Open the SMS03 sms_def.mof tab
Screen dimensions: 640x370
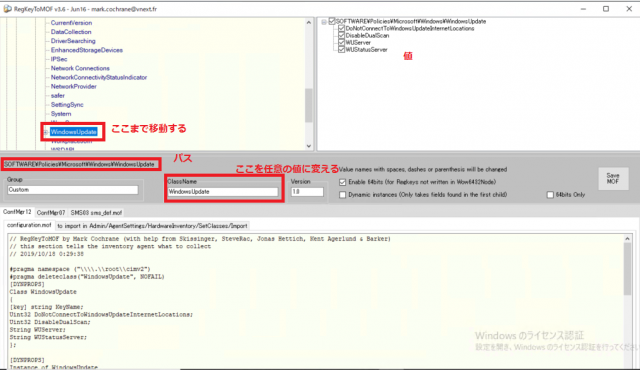coord(96,213)
